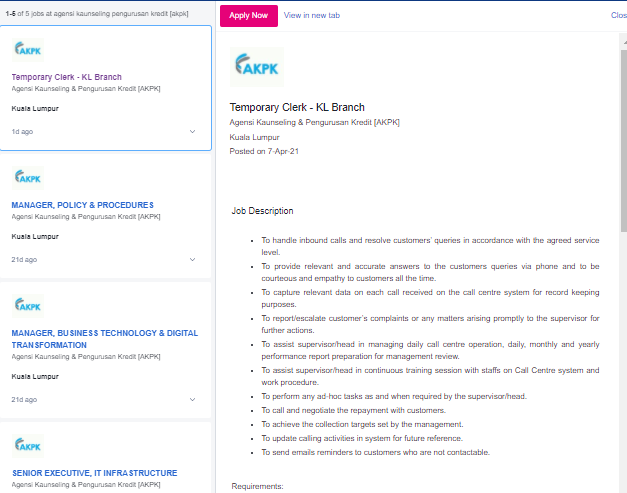Expand the Temporary Clerk card chevron

tap(192, 132)
